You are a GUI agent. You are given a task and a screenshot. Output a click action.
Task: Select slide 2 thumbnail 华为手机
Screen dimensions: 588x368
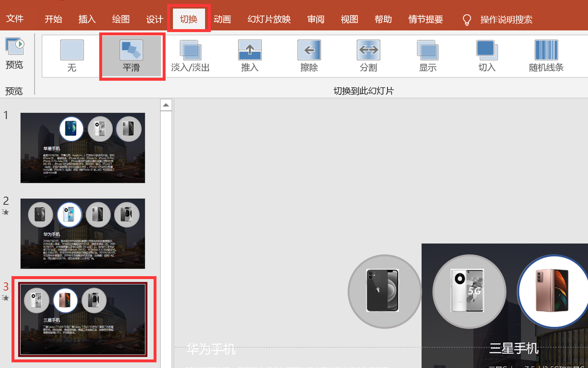(x=83, y=234)
